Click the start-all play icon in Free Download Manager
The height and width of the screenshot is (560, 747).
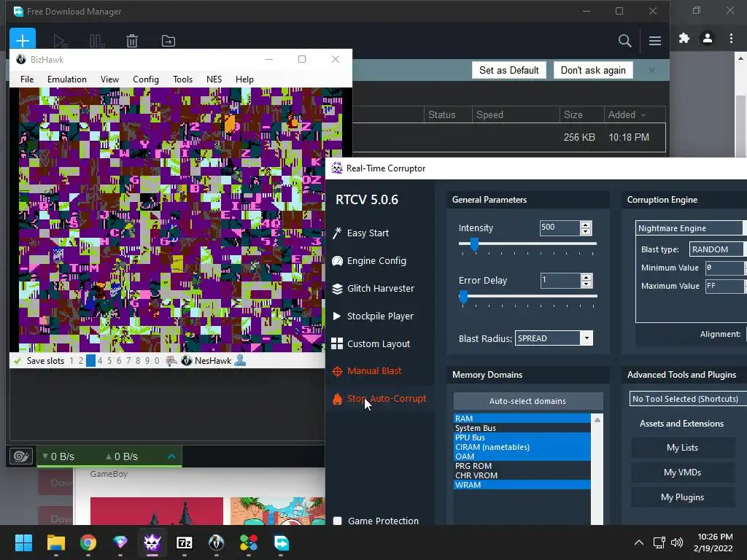tap(60, 41)
